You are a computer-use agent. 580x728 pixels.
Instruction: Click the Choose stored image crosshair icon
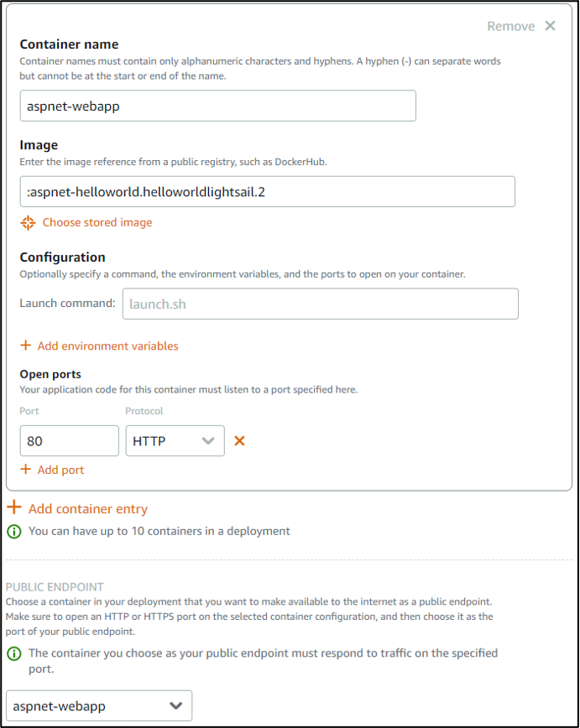pyautogui.click(x=27, y=222)
